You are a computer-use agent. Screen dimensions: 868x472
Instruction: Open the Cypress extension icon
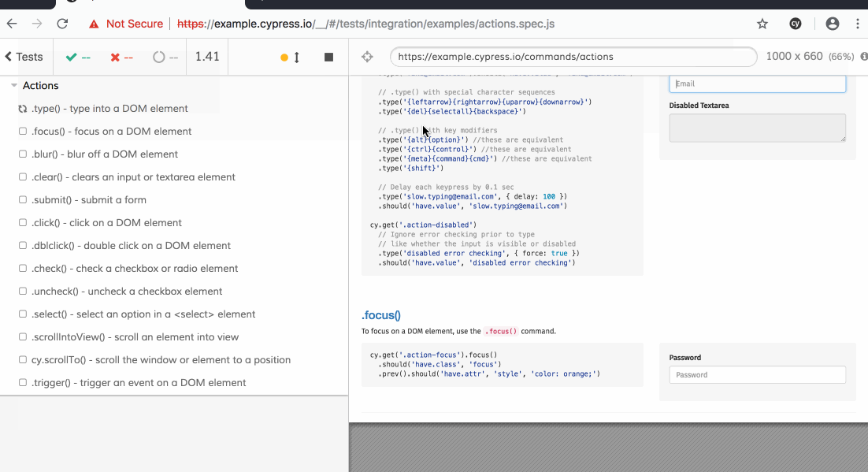tap(796, 24)
